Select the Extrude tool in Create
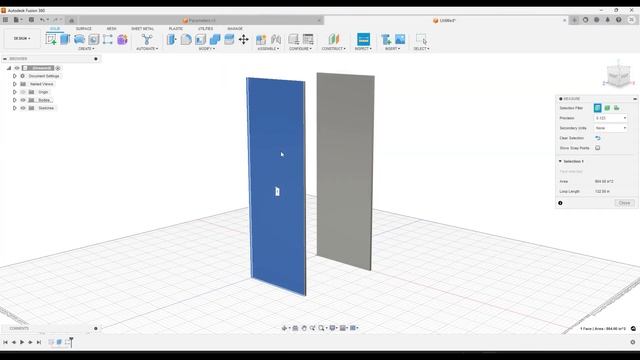640x360 pixels. [65, 39]
